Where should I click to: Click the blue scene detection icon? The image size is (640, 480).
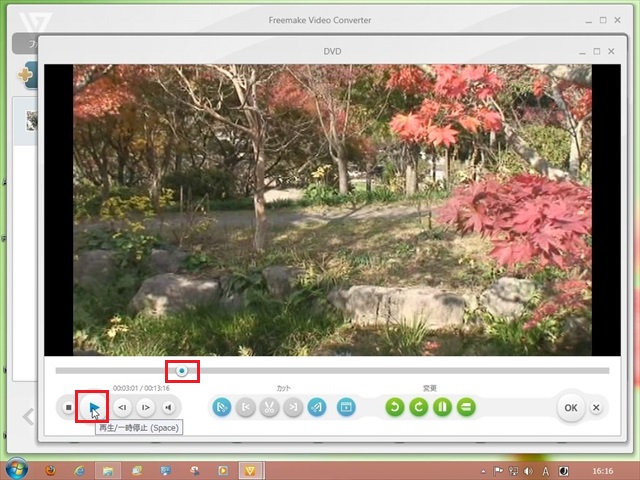pyautogui.click(x=346, y=407)
